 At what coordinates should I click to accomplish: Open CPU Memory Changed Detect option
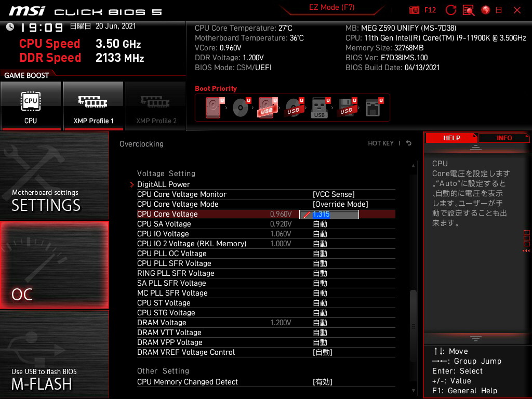click(322, 382)
